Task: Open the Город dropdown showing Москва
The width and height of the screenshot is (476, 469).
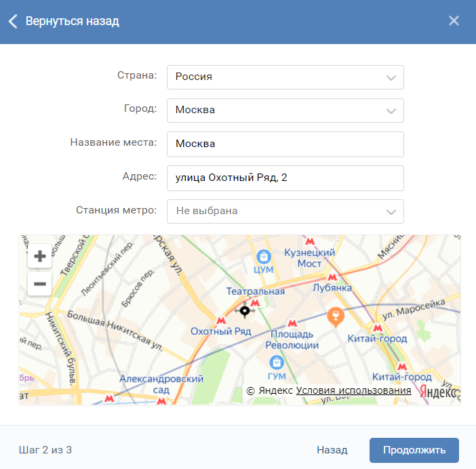Action: pos(285,110)
